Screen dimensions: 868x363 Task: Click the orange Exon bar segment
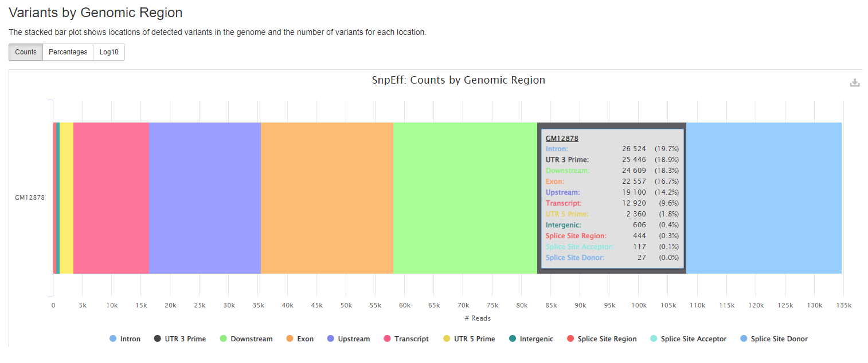tap(327, 198)
